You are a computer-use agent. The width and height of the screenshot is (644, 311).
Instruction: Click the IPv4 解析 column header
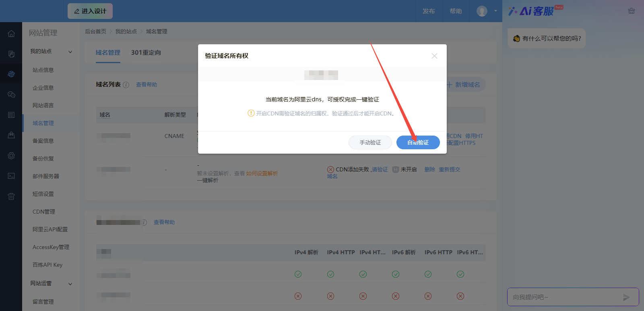tap(306, 252)
